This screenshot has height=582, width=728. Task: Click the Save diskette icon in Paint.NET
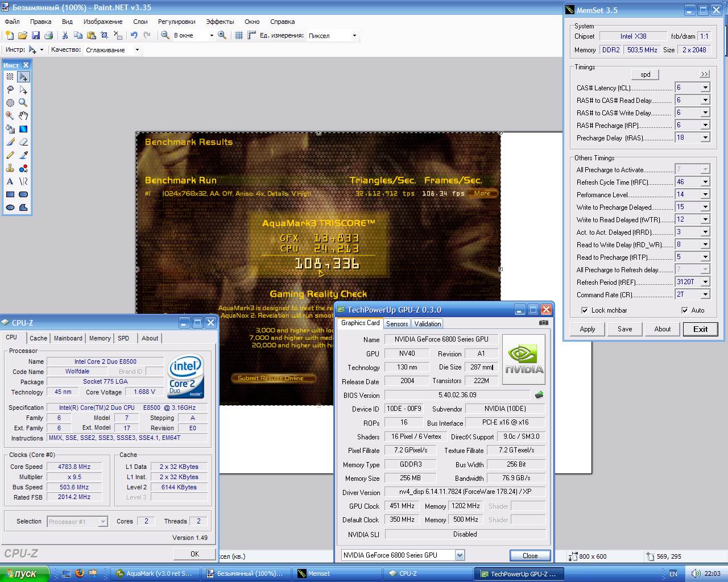pyautogui.click(x=36, y=35)
